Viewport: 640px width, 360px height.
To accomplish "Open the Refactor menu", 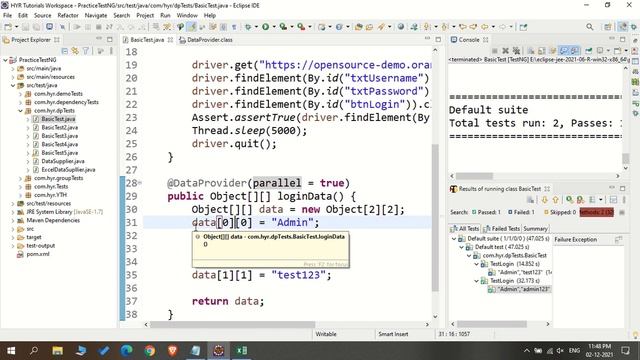I will pyautogui.click(x=68, y=16).
